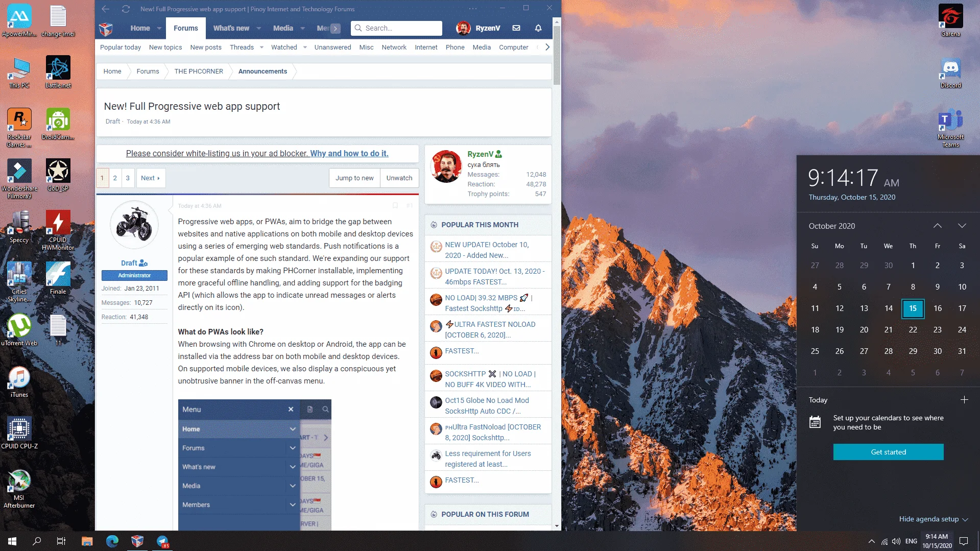Open What's new tab
This screenshot has width=980, height=551.
[x=231, y=28]
